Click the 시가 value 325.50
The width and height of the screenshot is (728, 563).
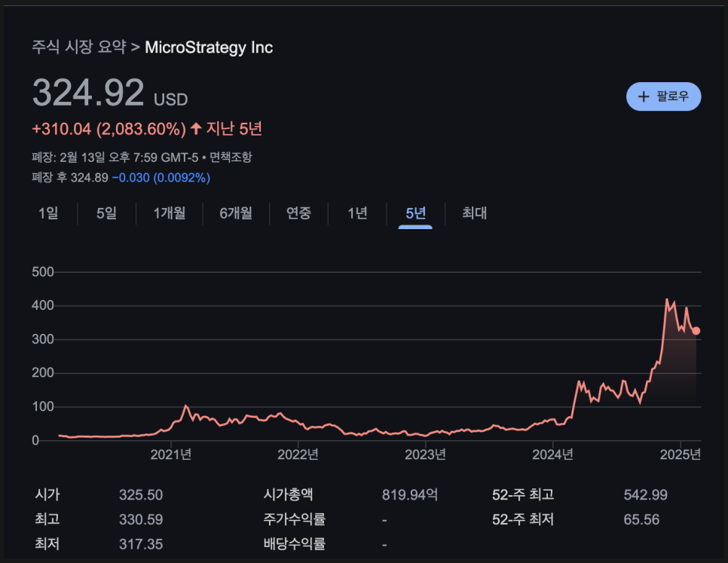[x=141, y=494]
